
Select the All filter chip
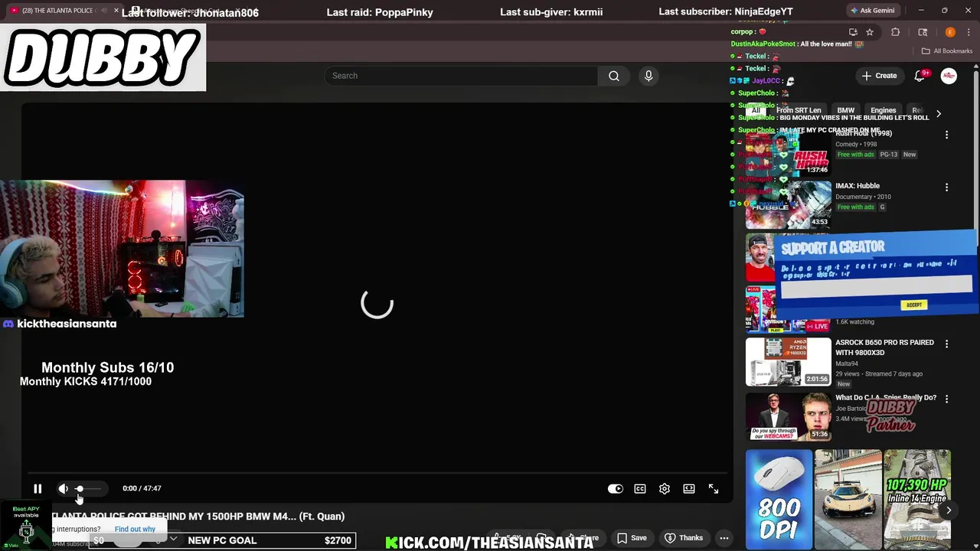click(x=756, y=110)
